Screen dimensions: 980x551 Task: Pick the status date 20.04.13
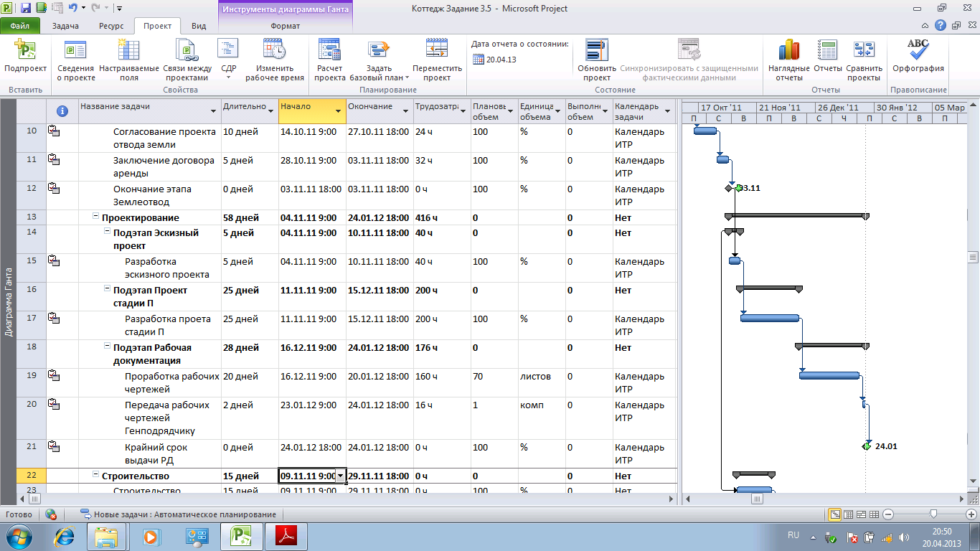pos(495,60)
